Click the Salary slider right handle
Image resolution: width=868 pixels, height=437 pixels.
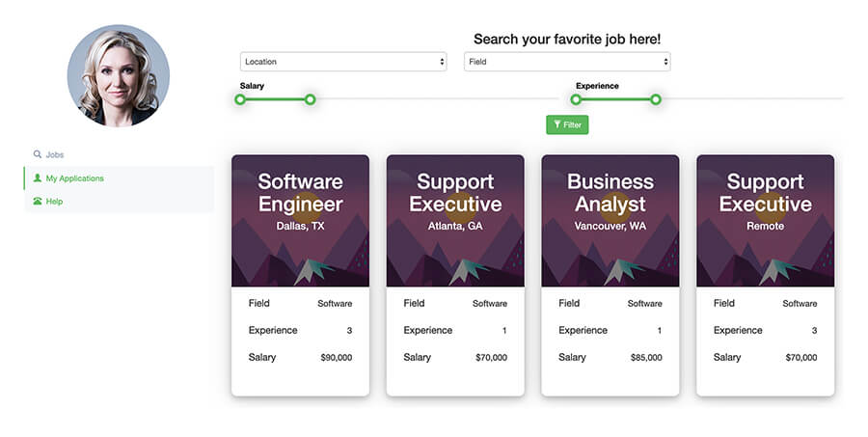tap(310, 99)
